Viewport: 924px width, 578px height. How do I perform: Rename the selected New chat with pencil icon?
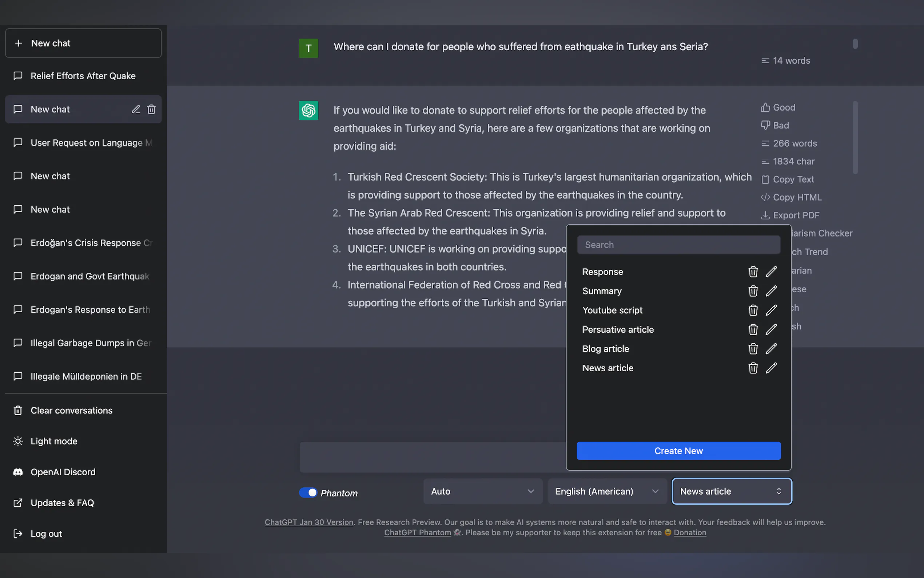click(136, 109)
